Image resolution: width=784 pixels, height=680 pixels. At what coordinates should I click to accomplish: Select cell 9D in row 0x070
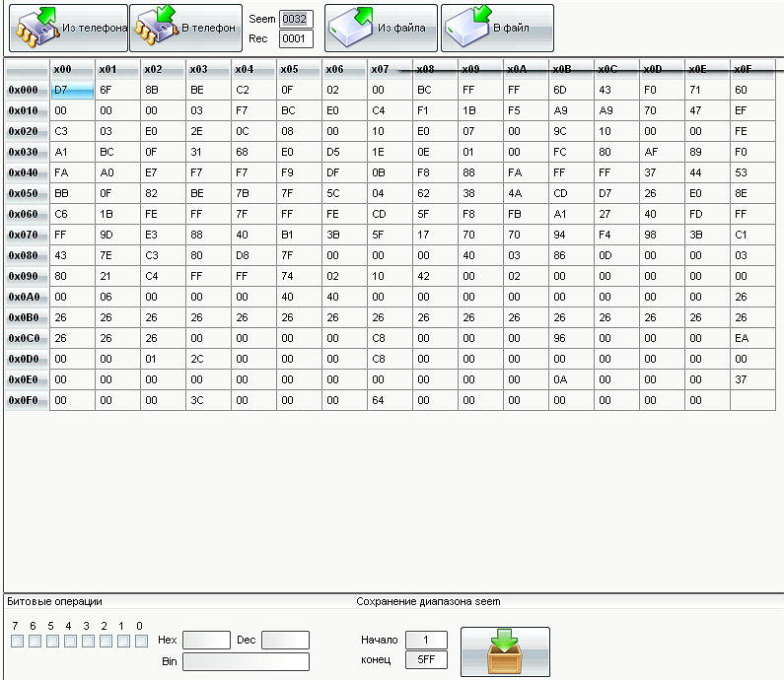[117, 235]
